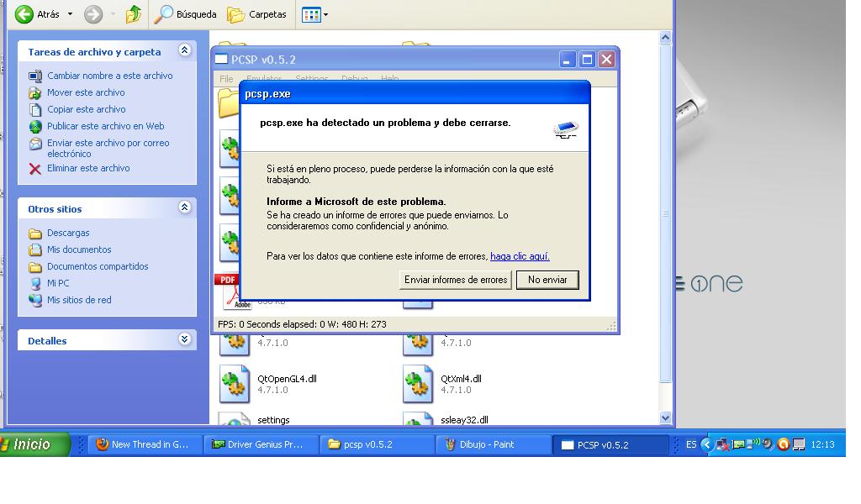This screenshot has width=861, height=504.
Task: Select the QtXml4.dll file icon
Action: (418, 384)
